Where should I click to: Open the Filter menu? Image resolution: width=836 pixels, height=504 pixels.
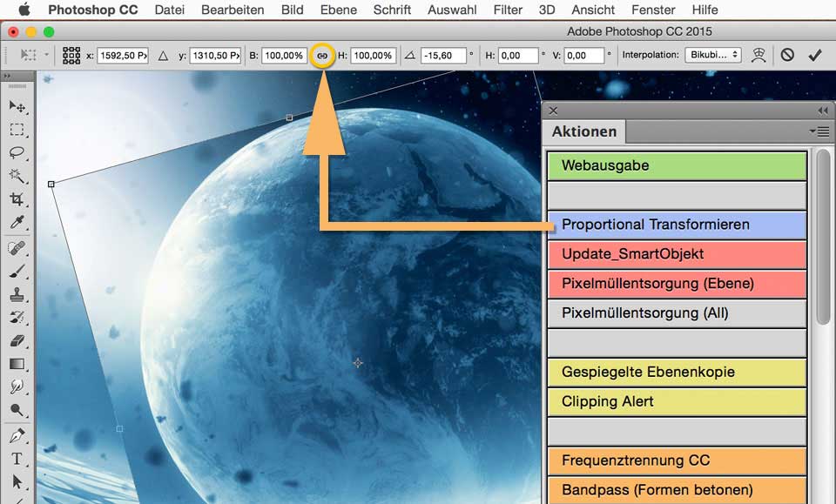[508, 10]
